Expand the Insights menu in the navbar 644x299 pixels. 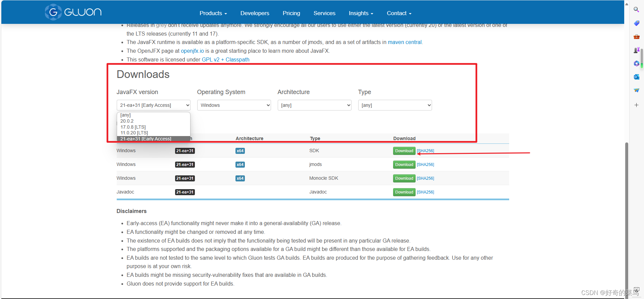[361, 13]
